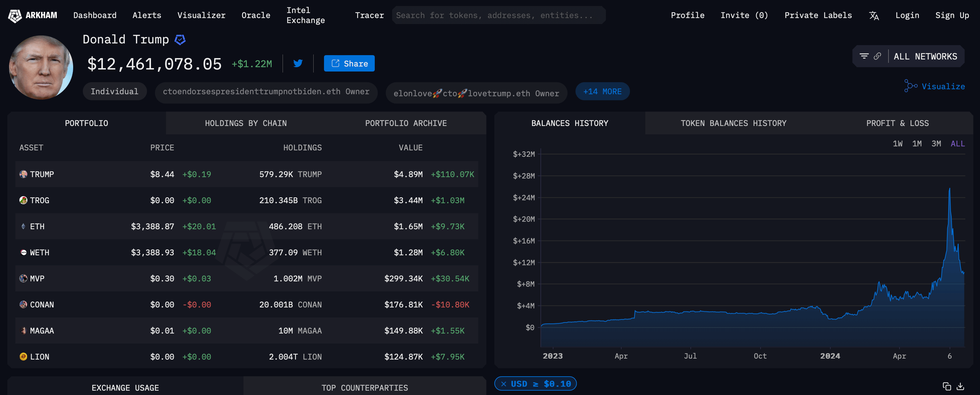Click the $3.44M TROG value cell

point(408,201)
